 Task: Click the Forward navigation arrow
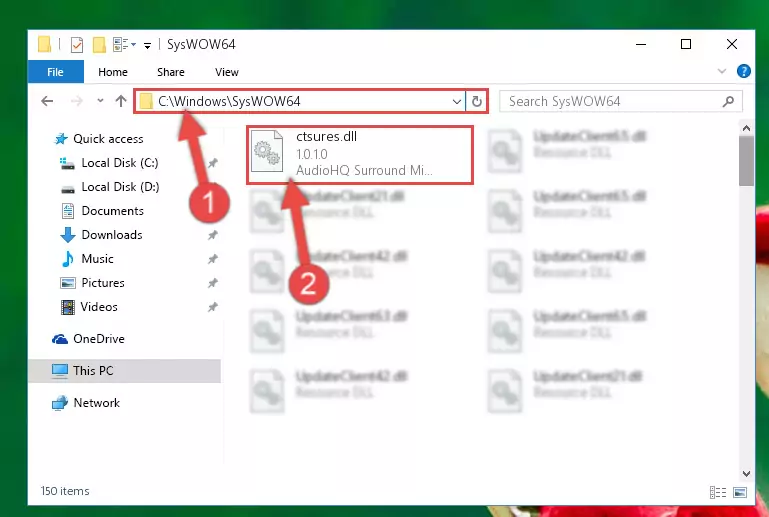77,101
